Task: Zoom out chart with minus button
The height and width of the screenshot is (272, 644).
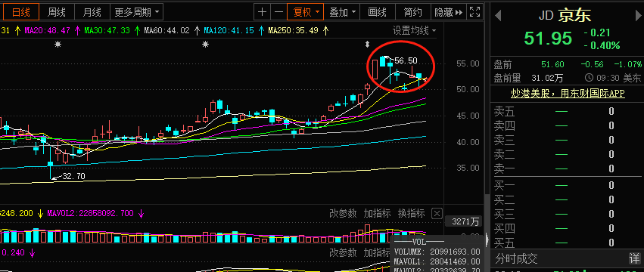Action: pos(278,12)
